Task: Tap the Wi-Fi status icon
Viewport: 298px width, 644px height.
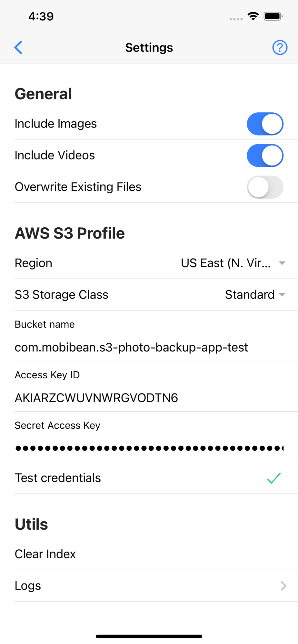Action: 253,16
